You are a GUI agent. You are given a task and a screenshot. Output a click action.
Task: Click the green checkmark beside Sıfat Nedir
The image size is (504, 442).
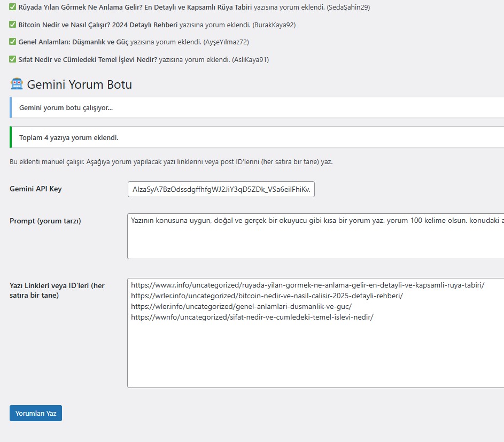pos(12,59)
